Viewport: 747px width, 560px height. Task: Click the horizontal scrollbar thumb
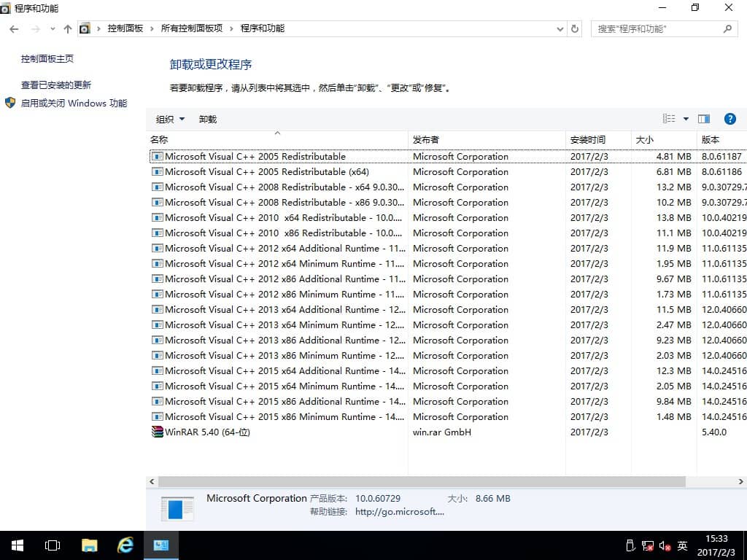click(x=422, y=481)
